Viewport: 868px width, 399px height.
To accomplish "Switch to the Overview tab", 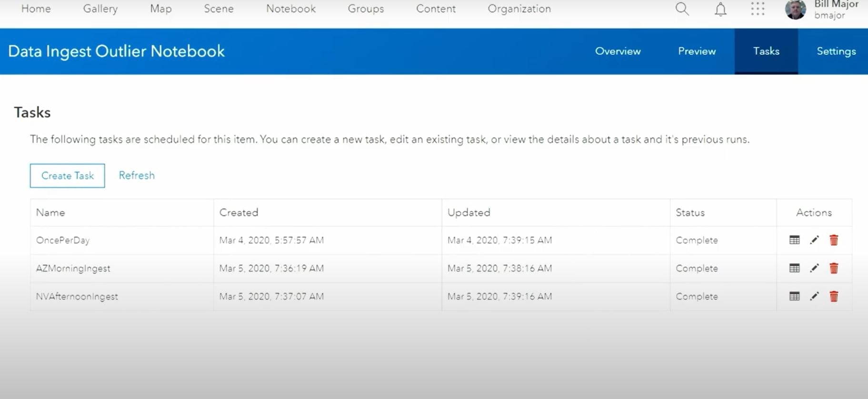I will pos(618,51).
